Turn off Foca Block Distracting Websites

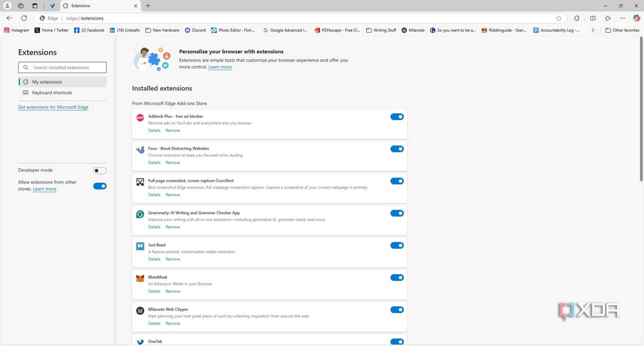[x=397, y=149]
